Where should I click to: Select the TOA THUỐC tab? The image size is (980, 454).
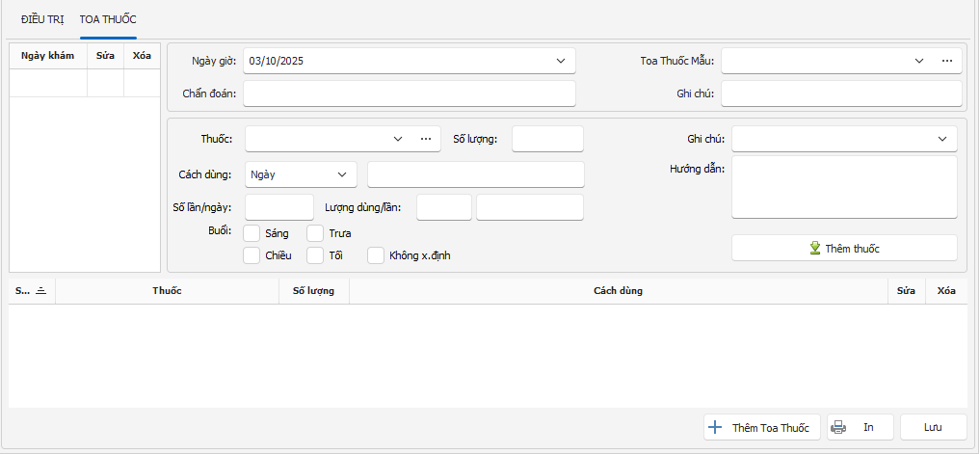point(108,19)
